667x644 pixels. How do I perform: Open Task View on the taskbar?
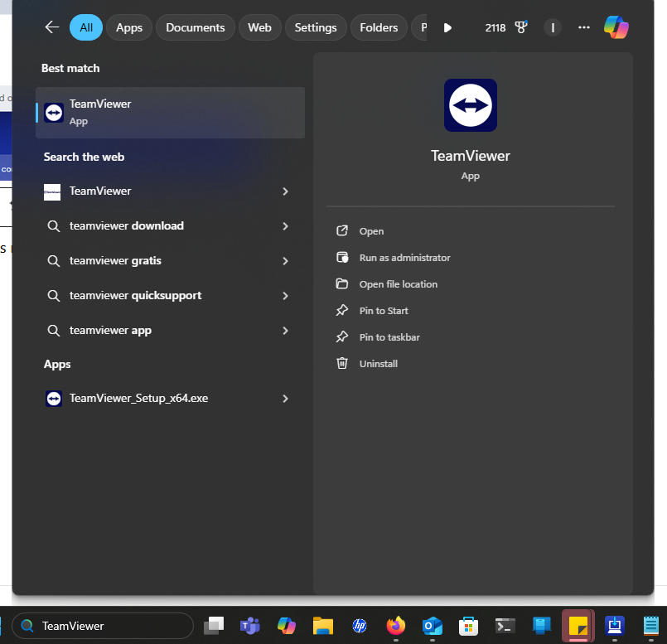[x=214, y=626]
